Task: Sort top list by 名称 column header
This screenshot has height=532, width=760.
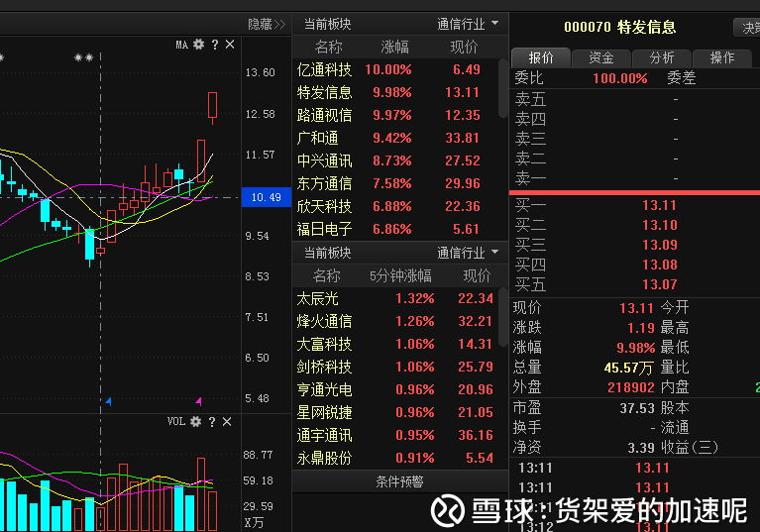Action: pos(328,47)
